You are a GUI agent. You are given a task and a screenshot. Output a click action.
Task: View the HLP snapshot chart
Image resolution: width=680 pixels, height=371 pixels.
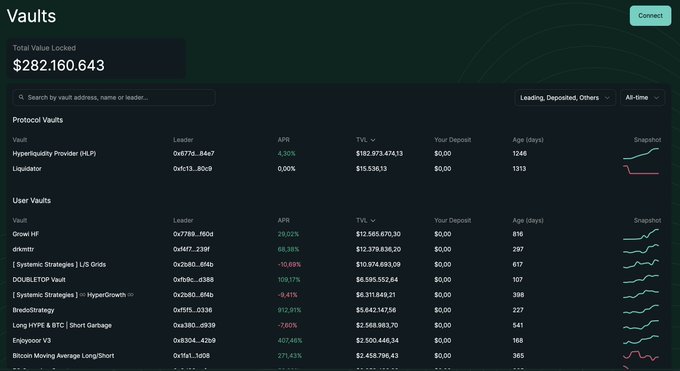641,154
